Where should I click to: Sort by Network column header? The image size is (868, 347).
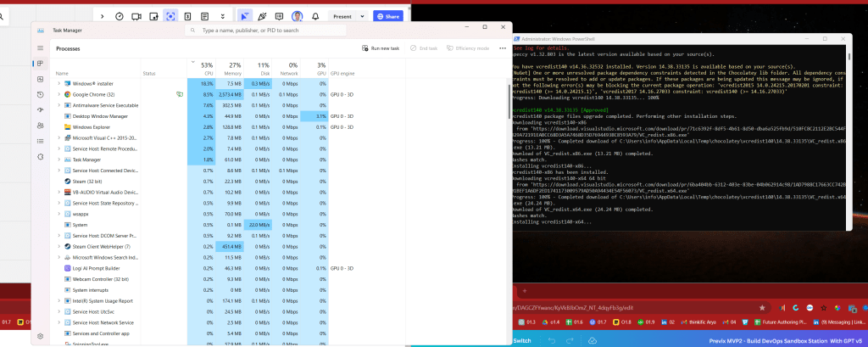coord(287,68)
